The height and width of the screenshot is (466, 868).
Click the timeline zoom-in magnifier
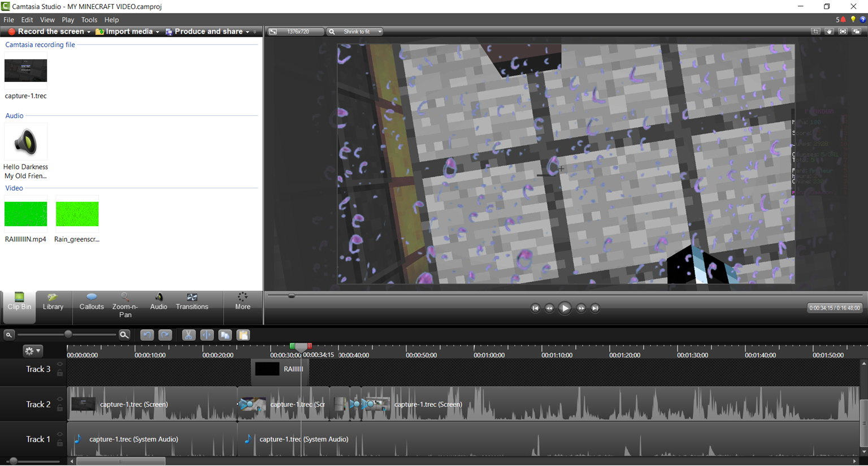[124, 335]
